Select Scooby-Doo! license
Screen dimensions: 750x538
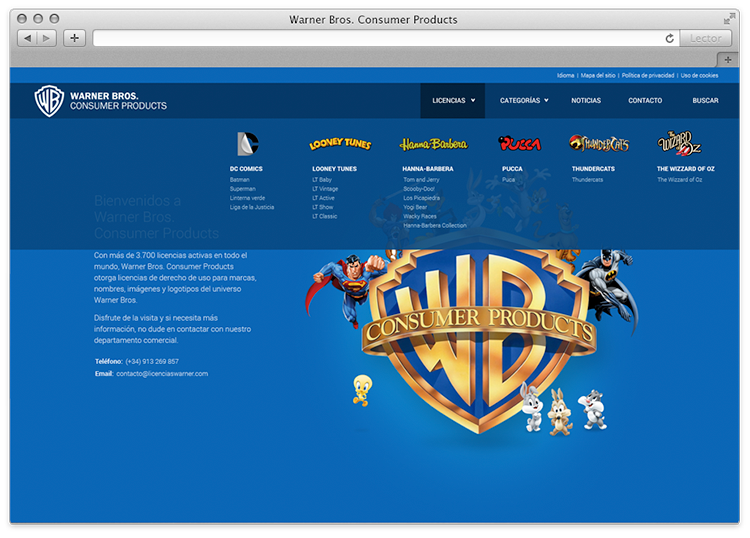(x=419, y=189)
